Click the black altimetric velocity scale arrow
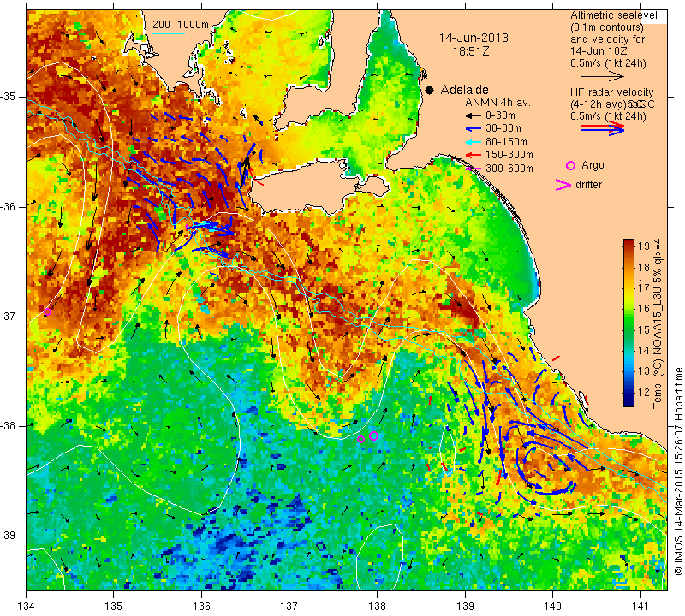This screenshot has width=685, height=616. (603, 76)
